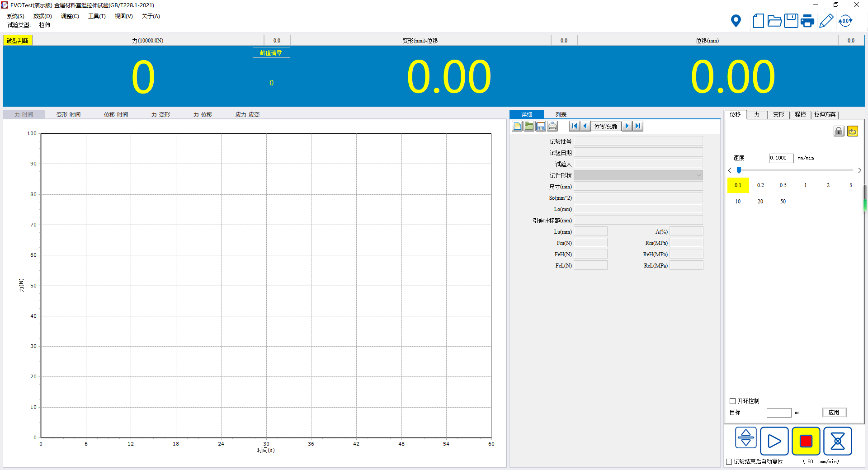Click the padlock icon in control panel
This screenshot has width=868, height=470.
tap(839, 131)
